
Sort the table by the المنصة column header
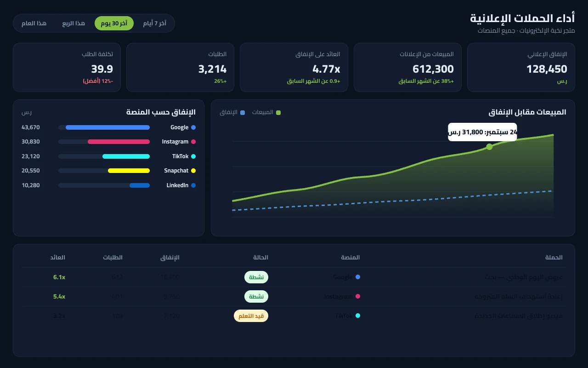point(351,258)
